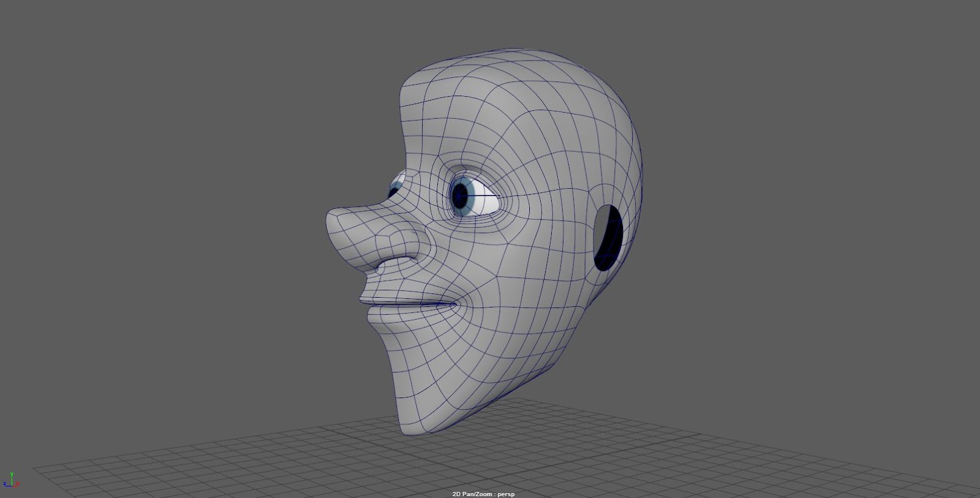The image size is (980, 498).
Task: Click the "2D Pan/Zoom : persp" viewport label
Action: (483, 494)
